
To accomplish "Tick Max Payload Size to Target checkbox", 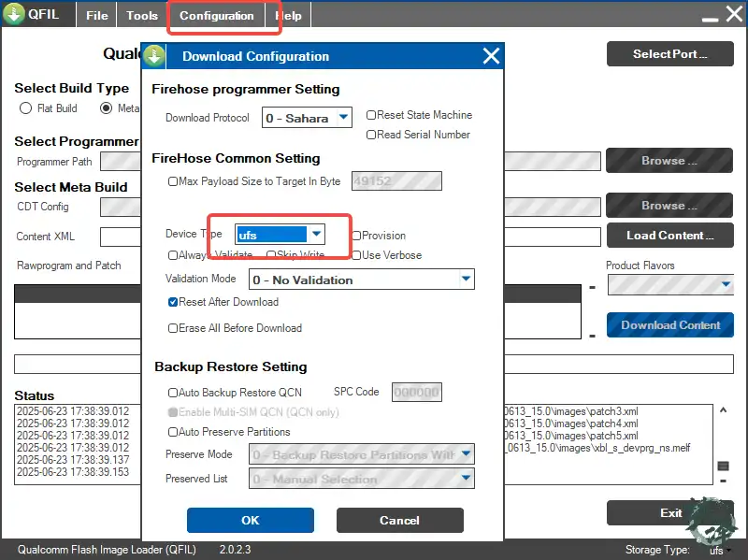I will (173, 181).
